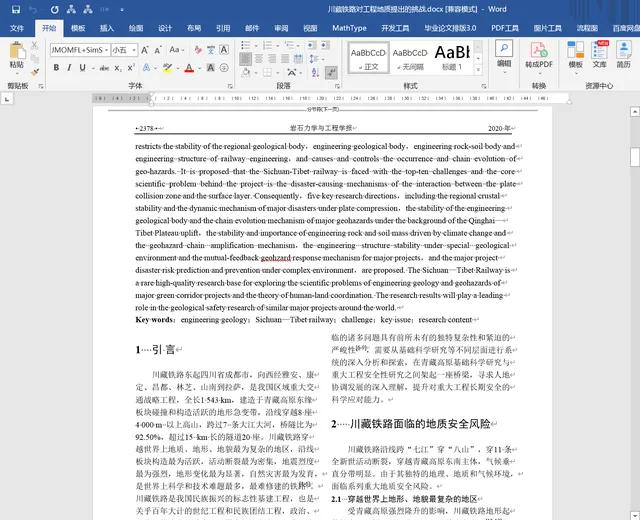Toggle align right

pos(272,59)
